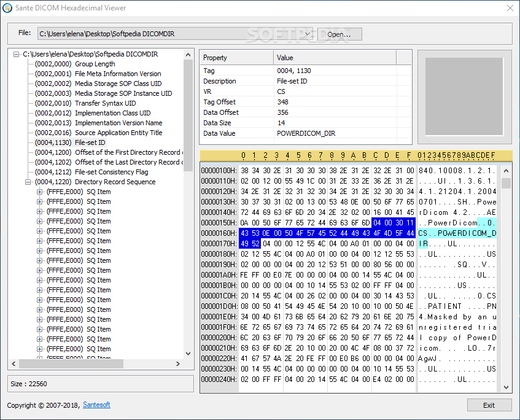Viewport: 520px width, 420px height.
Task: Select Media Storage SOP Instance UID
Action: (x=104, y=93)
